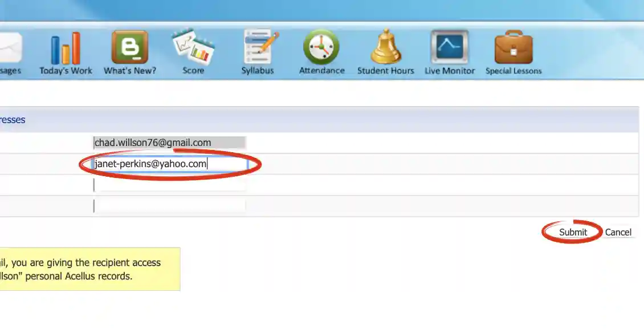
Task: Open the Syllabus checklist icon
Action: coord(260,46)
